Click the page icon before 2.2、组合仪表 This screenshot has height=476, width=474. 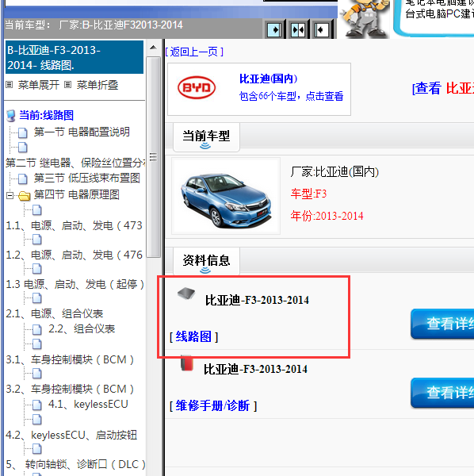pos(37,329)
